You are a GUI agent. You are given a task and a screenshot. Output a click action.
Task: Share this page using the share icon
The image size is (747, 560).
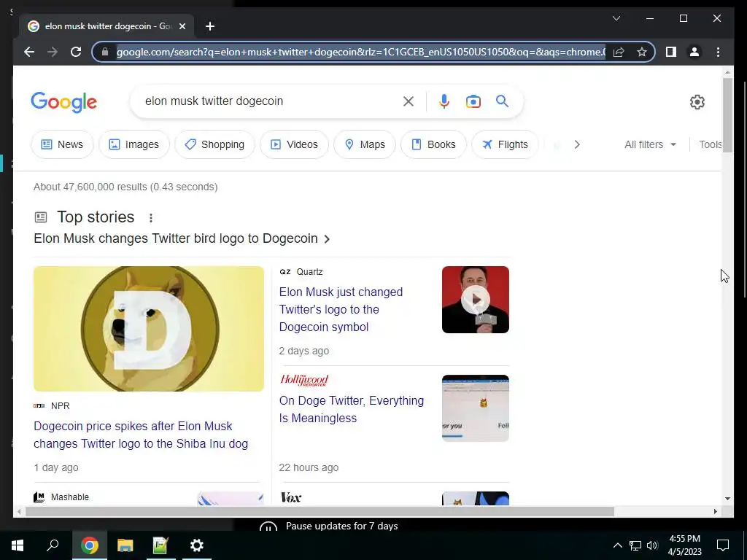coord(619,52)
